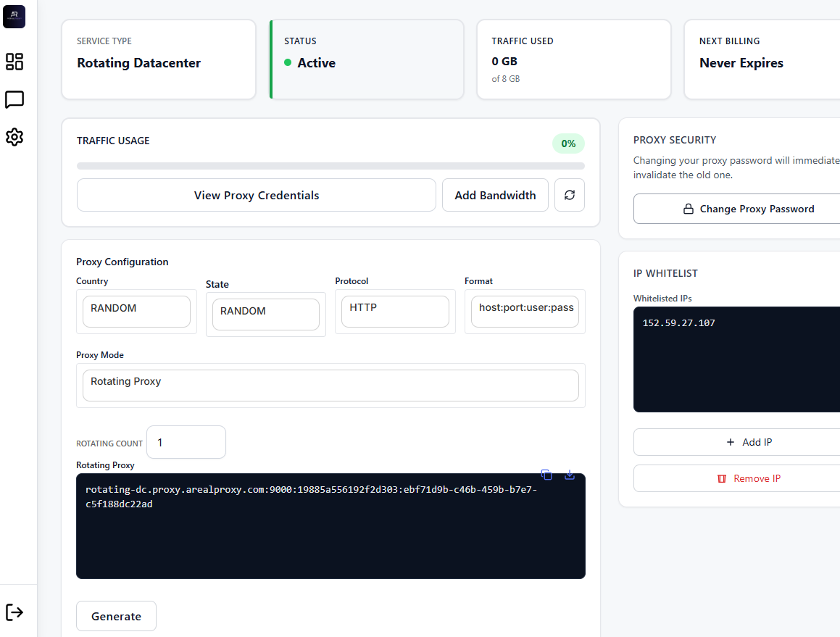Open the Format dropdown showing host:port:user:pass
The width and height of the screenshot is (840, 637).
click(525, 312)
